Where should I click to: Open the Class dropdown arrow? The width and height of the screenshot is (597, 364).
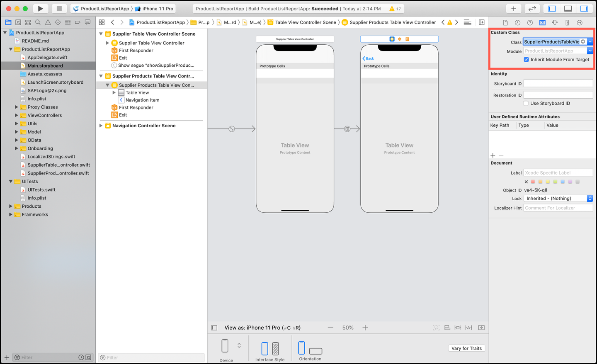click(x=590, y=41)
